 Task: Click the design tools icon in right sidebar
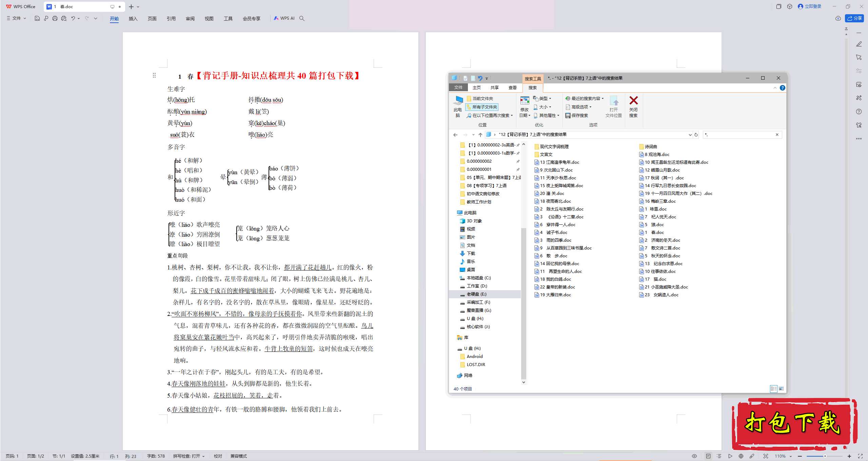(859, 98)
